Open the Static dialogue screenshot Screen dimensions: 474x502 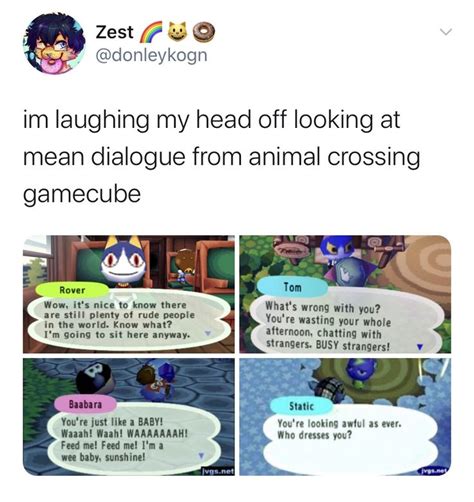pos(345,417)
